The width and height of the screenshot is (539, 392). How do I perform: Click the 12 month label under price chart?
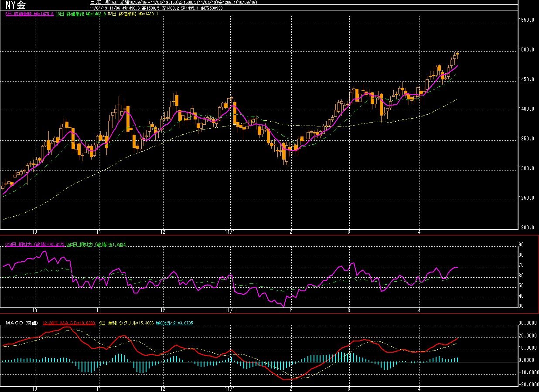tap(163, 232)
